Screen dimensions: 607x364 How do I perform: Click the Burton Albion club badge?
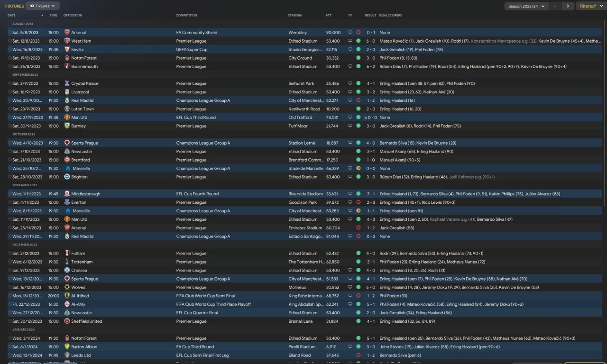pos(67,347)
